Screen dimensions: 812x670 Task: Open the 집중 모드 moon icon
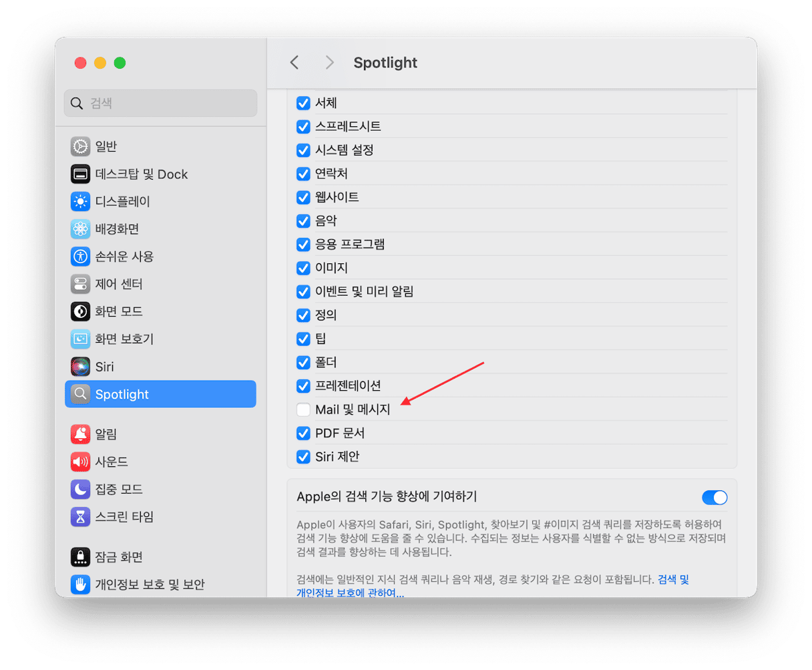click(80, 489)
